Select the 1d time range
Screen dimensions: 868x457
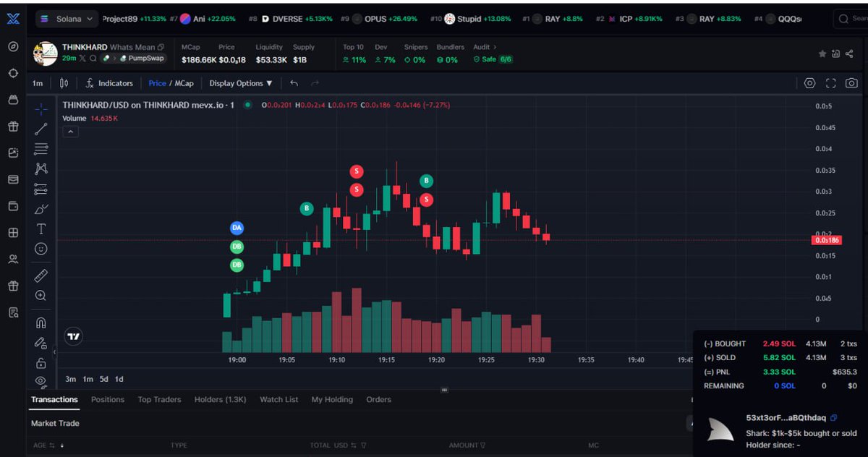click(119, 379)
